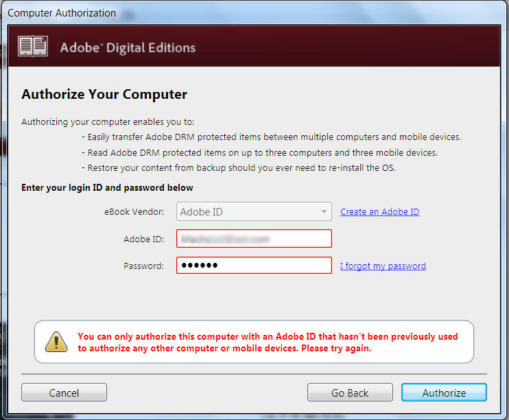Click the yellow warning triangle icon

pyautogui.click(x=56, y=341)
